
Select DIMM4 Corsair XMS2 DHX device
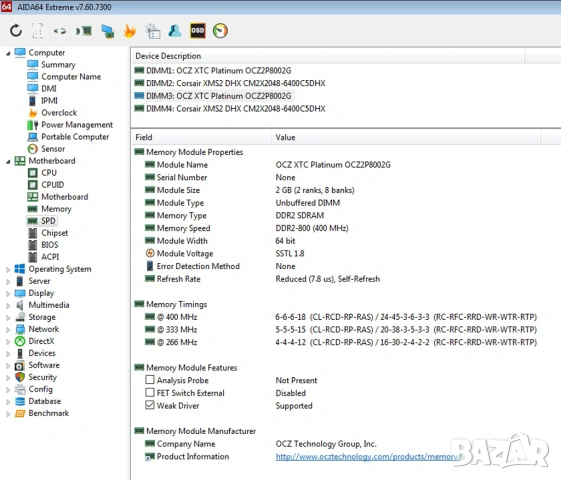[x=230, y=109]
